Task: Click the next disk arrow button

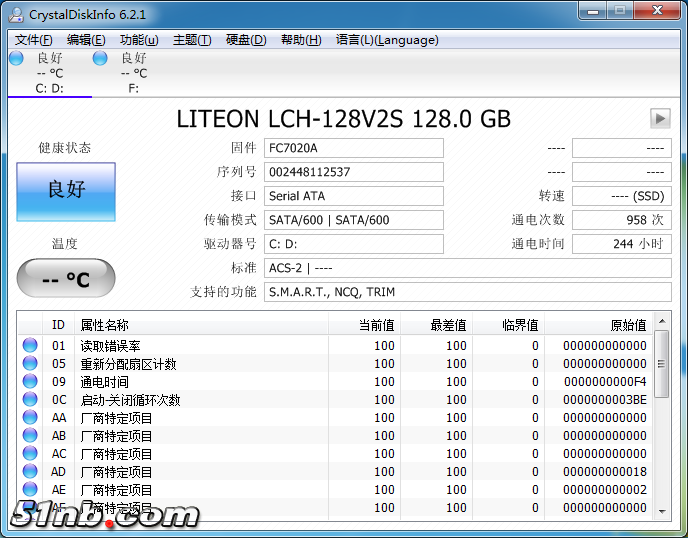Action: coord(659,118)
